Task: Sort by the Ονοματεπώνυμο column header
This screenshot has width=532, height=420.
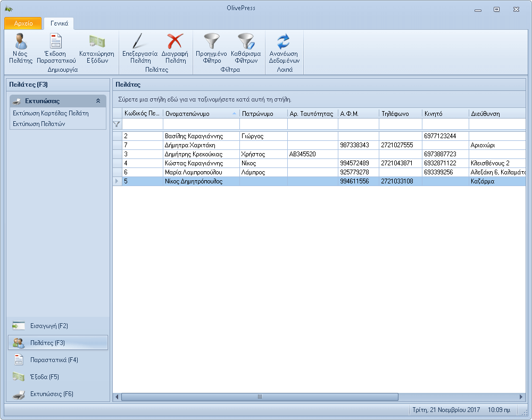Action: 197,113
